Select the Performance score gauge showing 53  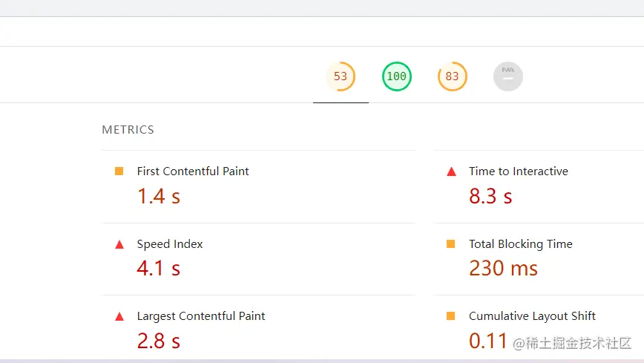[341, 76]
